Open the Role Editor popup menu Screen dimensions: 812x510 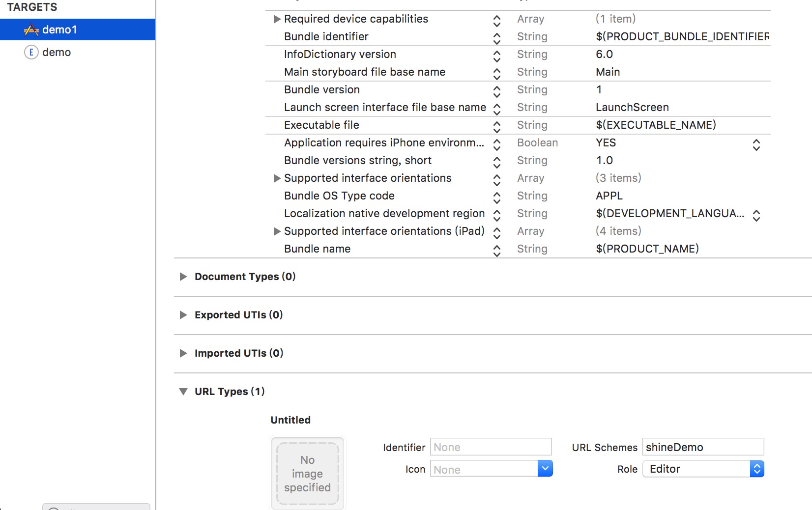click(703, 469)
